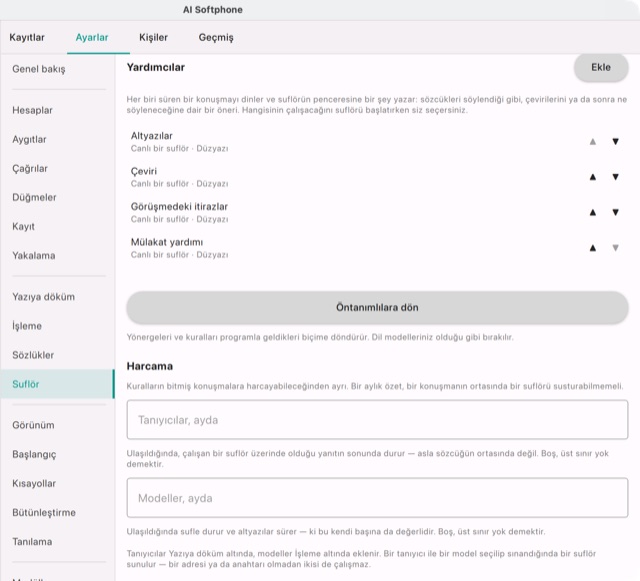
Task: Click the disabled down arrow beside Mülakat yardımı
Action: [616, 248]
